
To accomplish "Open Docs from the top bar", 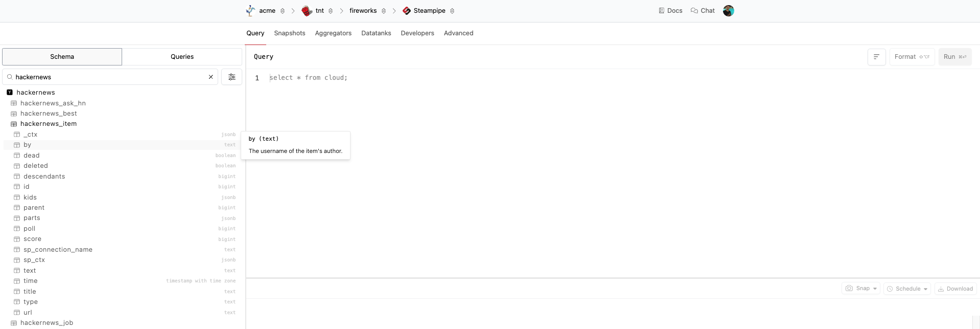I will 670,11.
